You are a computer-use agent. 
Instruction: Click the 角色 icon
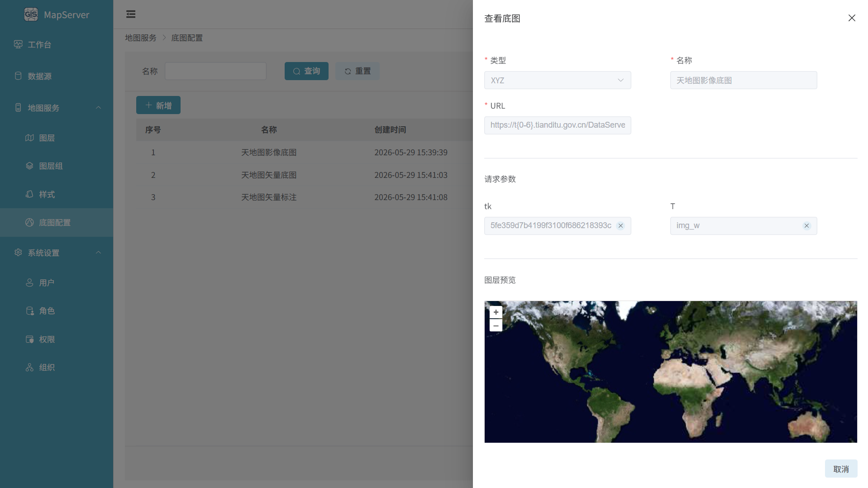pyautogui.click(x=29, y=311)
